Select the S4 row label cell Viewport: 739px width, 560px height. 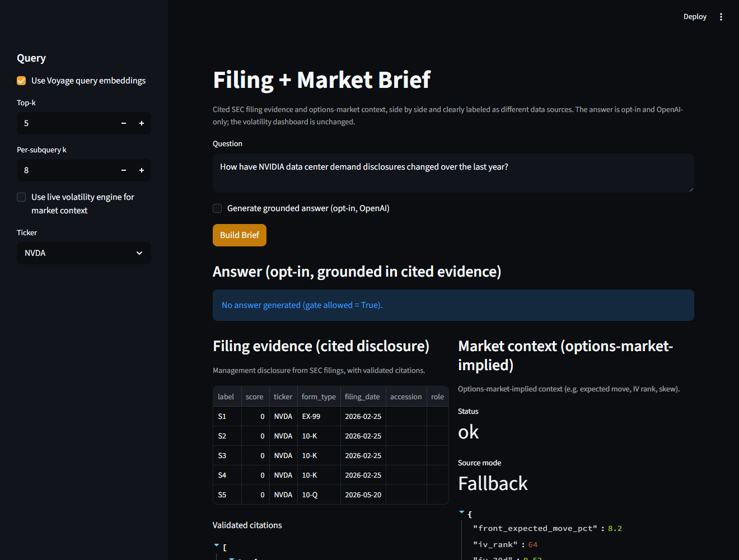tap(227, 475)
